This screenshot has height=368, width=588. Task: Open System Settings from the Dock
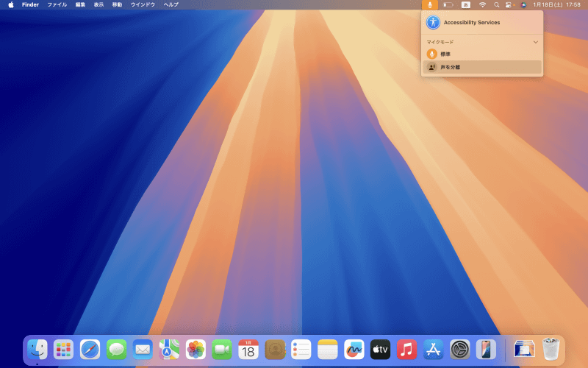pyautogui.click(x=460, y=350)
